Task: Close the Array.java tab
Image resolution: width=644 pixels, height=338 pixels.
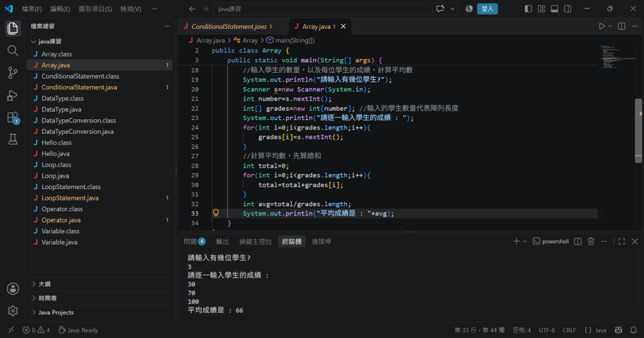Action: tap(343, 26)
